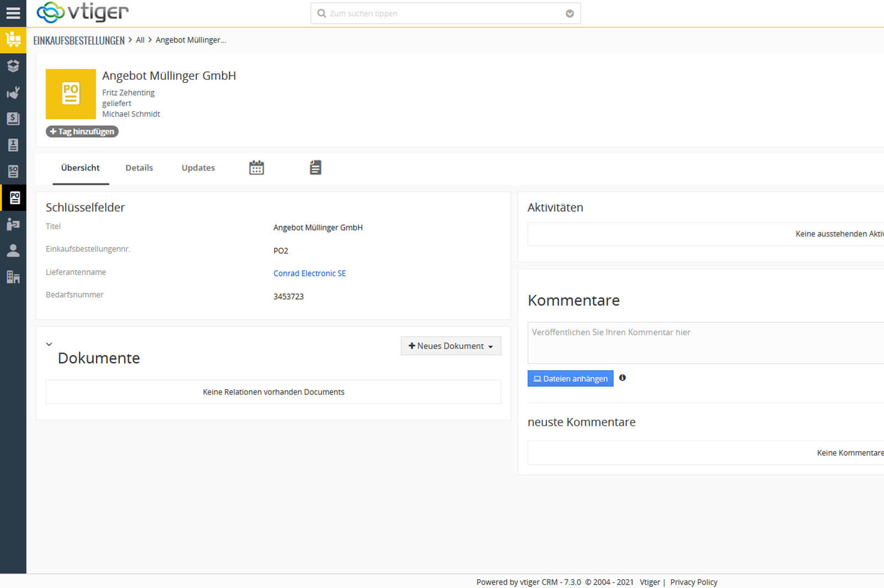
Task: Open Vendors icon in sidebar
Action: click(13, 224)
